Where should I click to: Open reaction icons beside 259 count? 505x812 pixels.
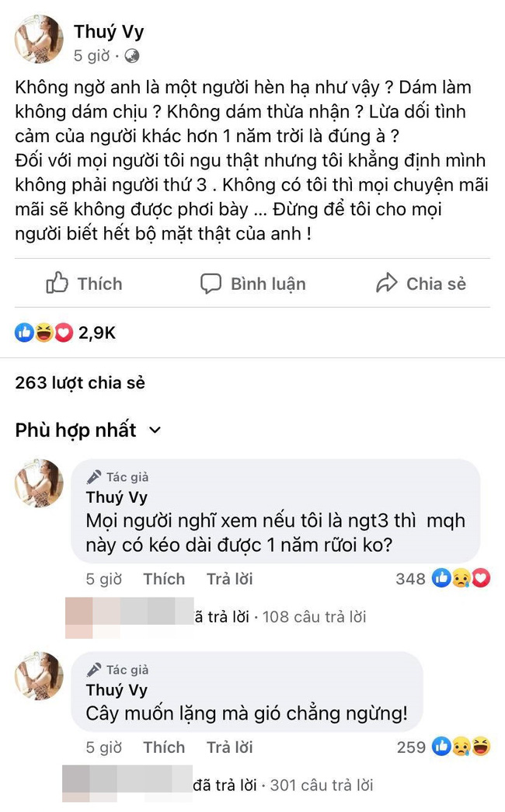[x=461, y=747]
